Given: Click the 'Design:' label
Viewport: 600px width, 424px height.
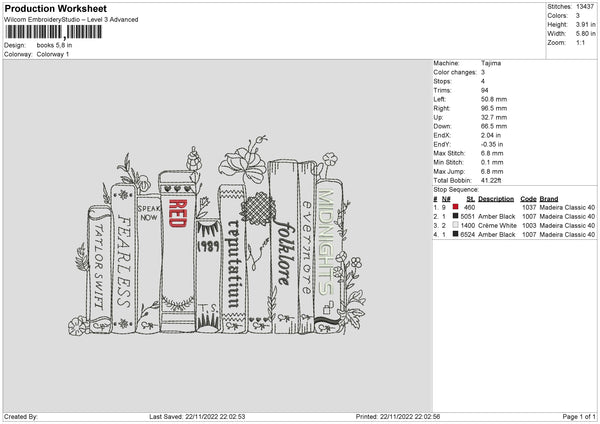Looking at the screenshot, I should 15,45.
